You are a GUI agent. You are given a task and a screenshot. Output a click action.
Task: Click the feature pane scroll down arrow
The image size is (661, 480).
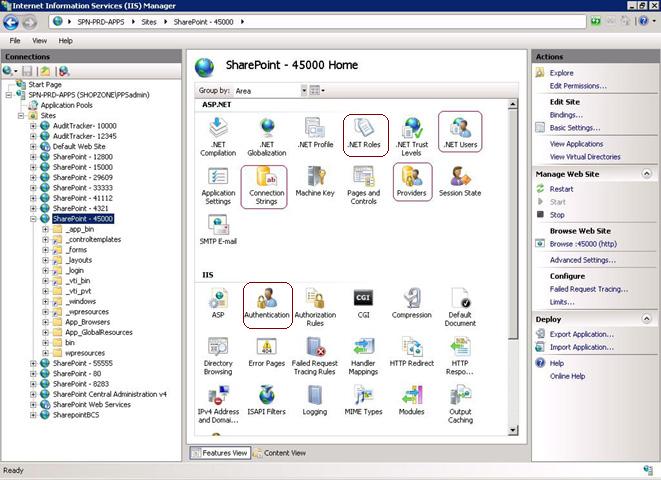tap(513, 430)
